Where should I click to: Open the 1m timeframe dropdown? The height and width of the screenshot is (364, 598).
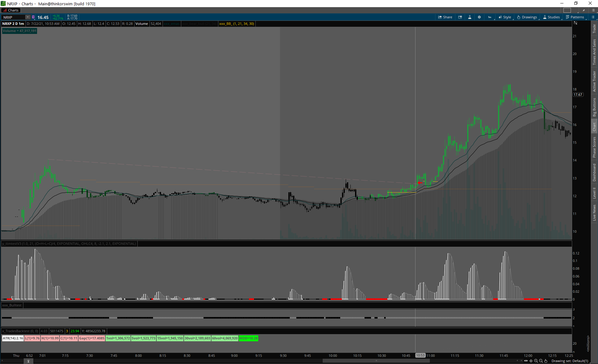pos(490,17)
